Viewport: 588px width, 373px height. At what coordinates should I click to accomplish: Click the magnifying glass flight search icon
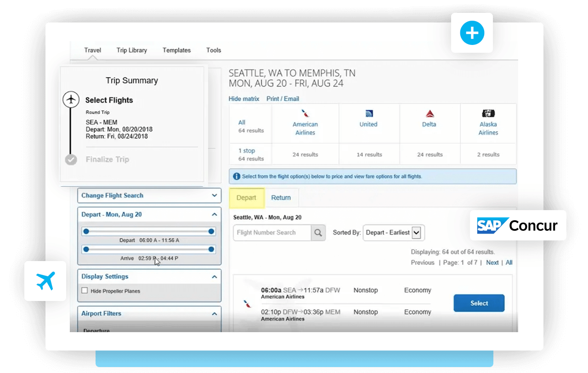pos(318,233)
